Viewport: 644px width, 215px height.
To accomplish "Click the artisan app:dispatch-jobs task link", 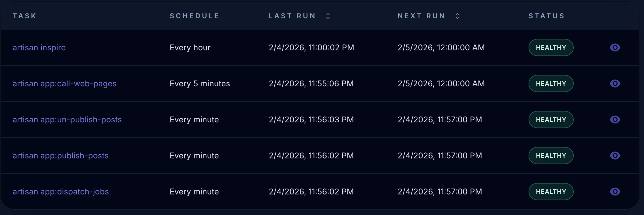I will pyautogui.click(x=61, y=192).
